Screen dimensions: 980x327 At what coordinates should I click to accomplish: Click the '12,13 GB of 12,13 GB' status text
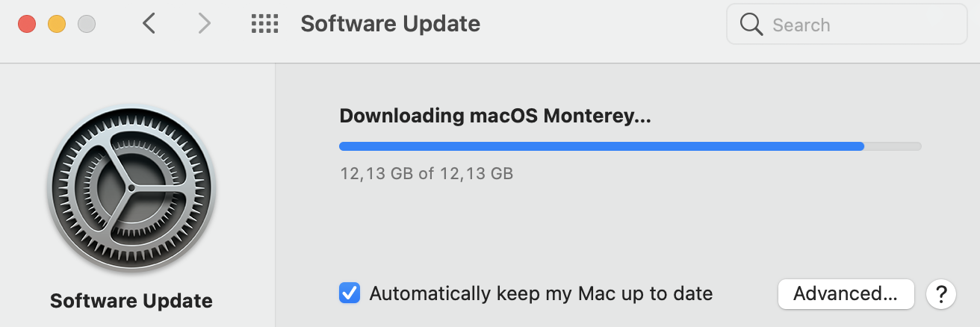[427, 174]
